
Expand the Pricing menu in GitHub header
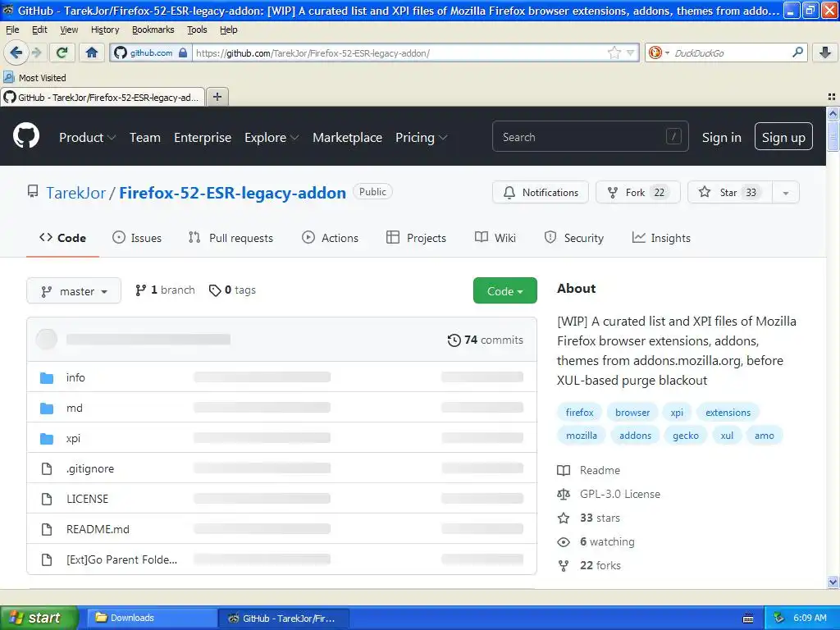point(421,138)
